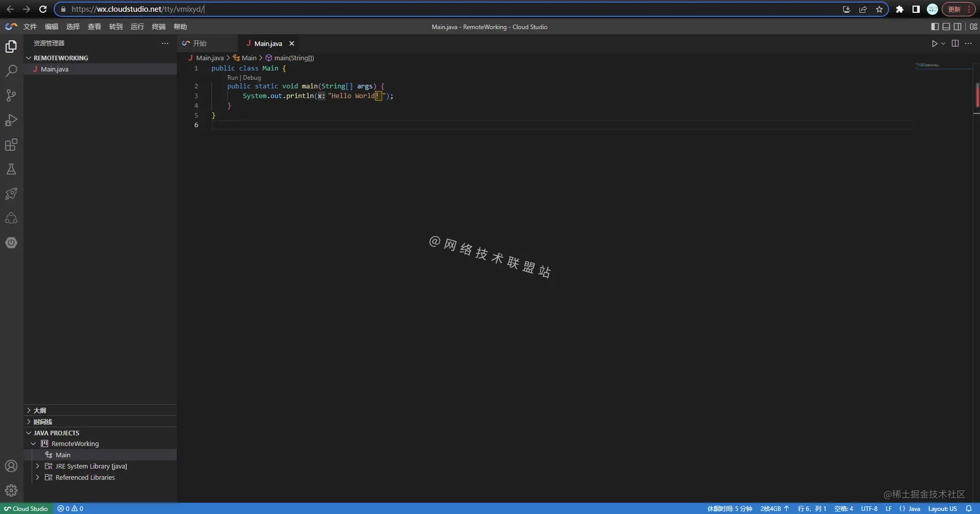Open the 选择 menu
The image size is (980, 514).
[73, 27]
